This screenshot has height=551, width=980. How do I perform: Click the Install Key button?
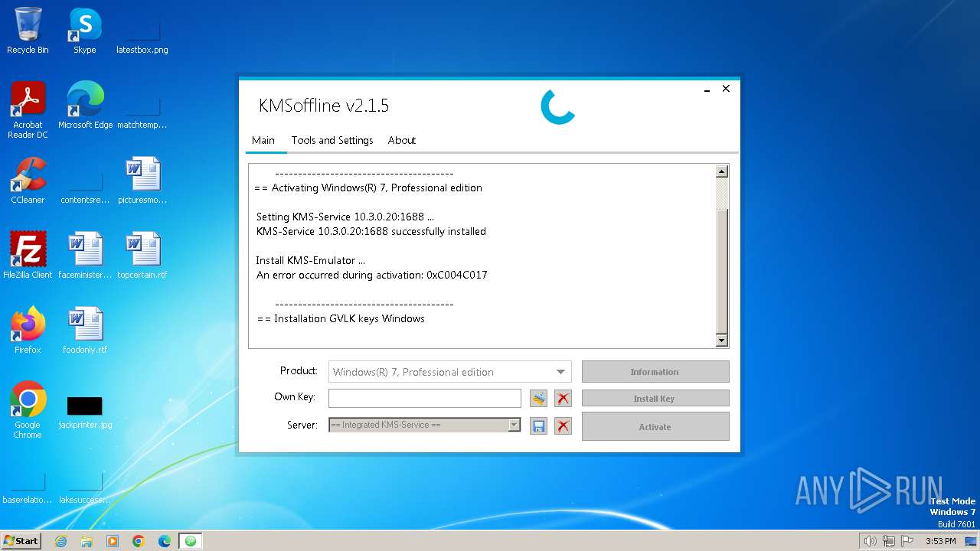click(655, 399)
